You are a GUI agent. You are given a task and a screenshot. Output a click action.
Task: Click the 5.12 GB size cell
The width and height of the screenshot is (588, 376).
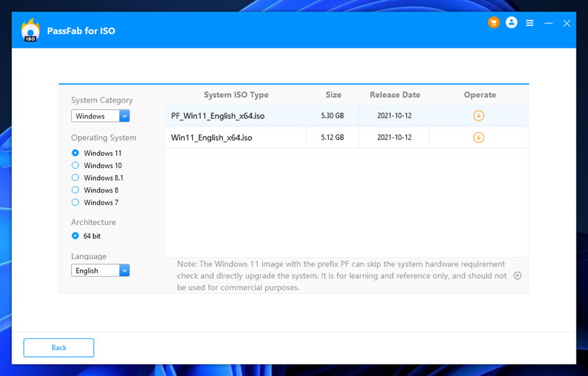pyautogui.click(x=332, y=137)
